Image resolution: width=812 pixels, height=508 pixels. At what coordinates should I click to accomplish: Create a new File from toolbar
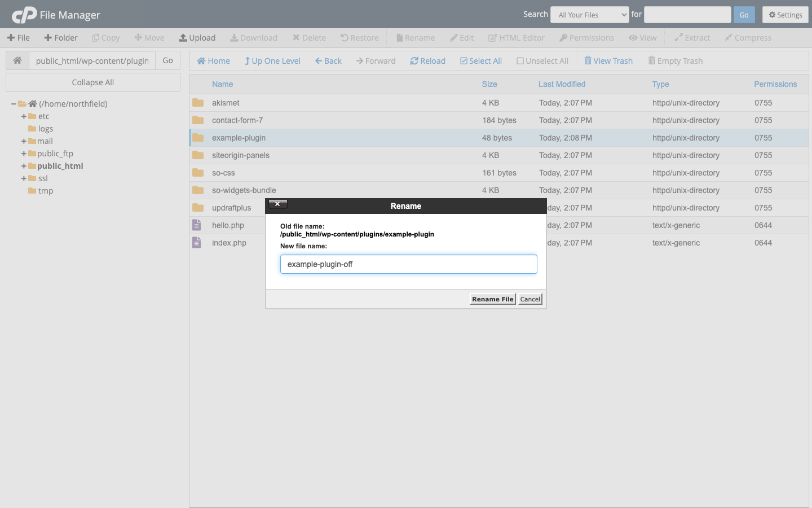click(x=19, y=38)
